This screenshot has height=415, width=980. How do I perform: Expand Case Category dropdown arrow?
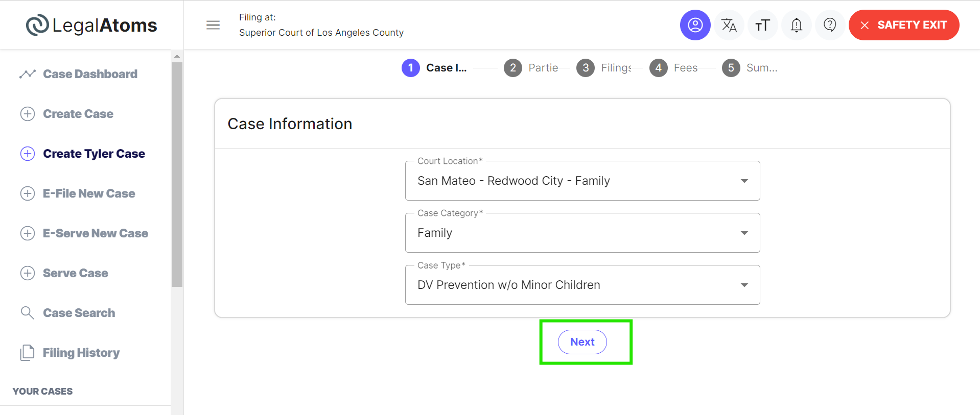point(744,233)
